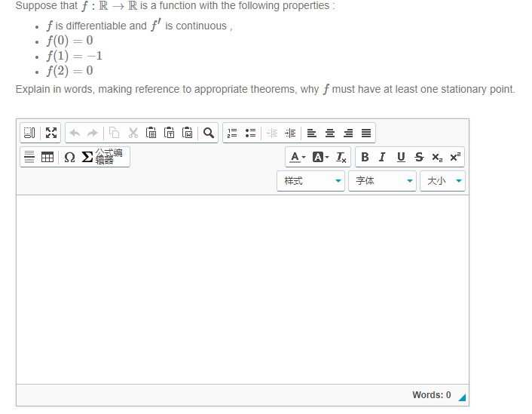
Task: Copy selected text with the copy icon
Action: click(115, 133)
